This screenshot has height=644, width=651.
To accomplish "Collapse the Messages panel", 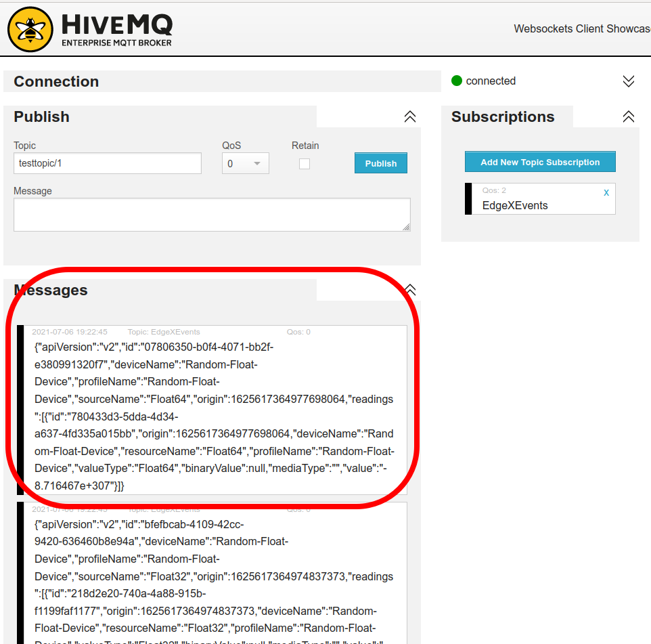I will (410, 290).
